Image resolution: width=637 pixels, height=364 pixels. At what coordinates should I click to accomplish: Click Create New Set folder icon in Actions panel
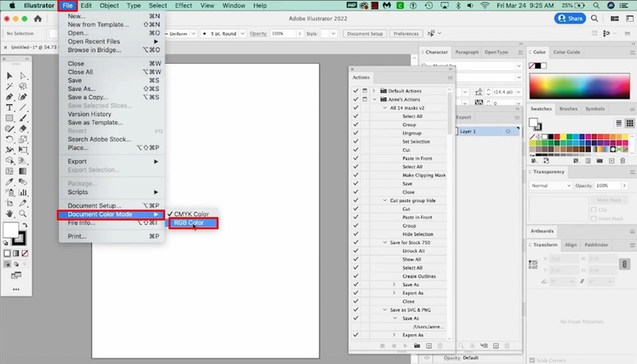click(x=417, y=345)
